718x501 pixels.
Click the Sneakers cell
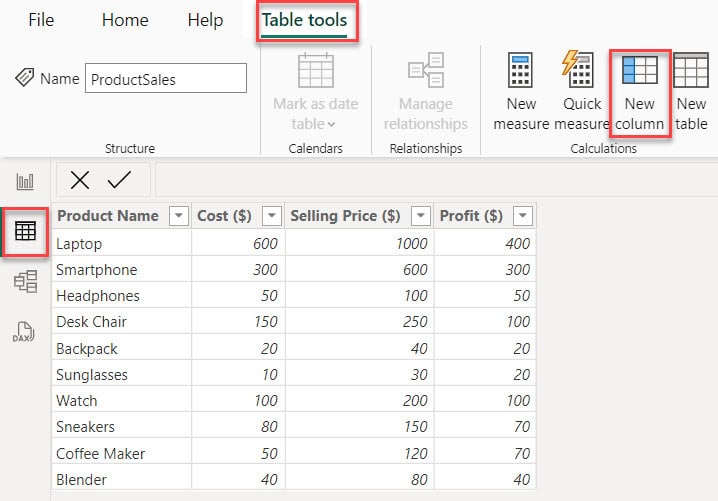click(122, 427)
